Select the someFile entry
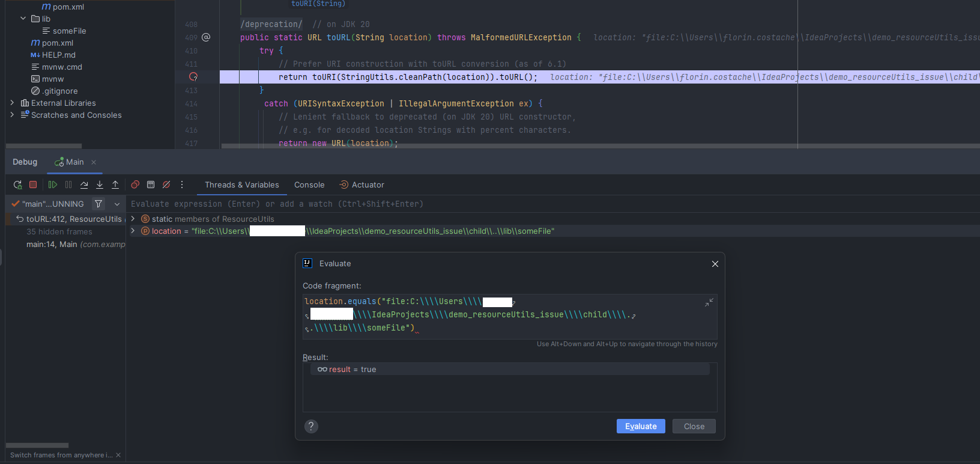Screen dimensions: 980x464 (64, 31)
